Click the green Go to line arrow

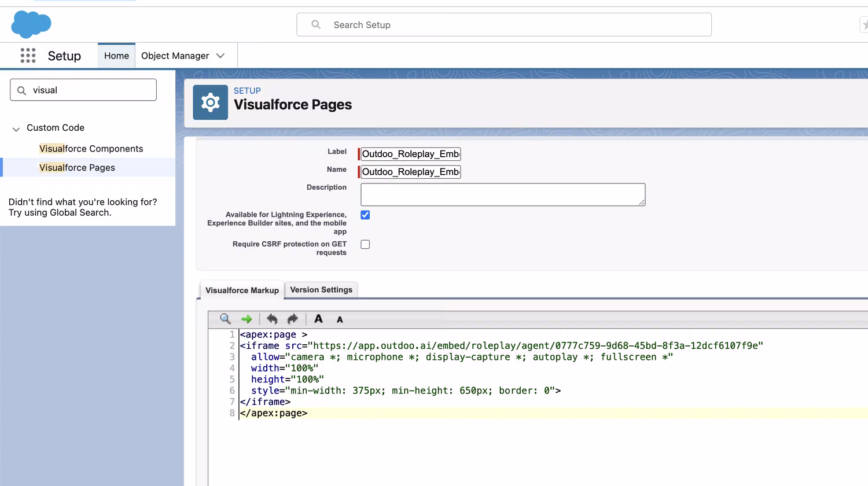coord(247,319)
